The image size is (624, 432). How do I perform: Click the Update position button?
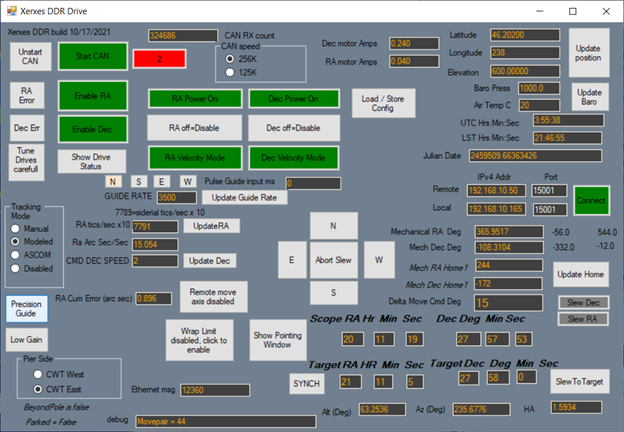589,53
